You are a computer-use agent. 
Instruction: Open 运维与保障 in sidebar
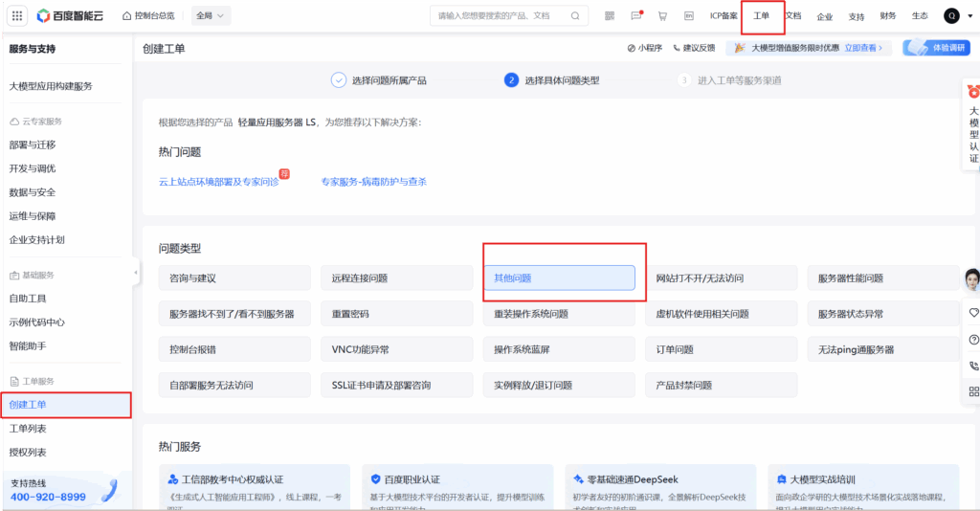point(33,216)
